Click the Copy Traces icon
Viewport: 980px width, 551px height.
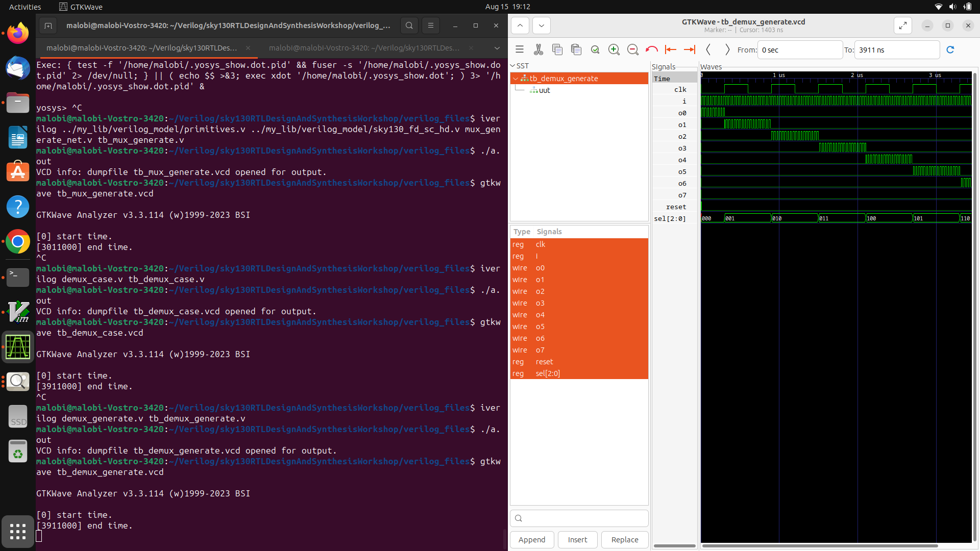coord(557,49)
